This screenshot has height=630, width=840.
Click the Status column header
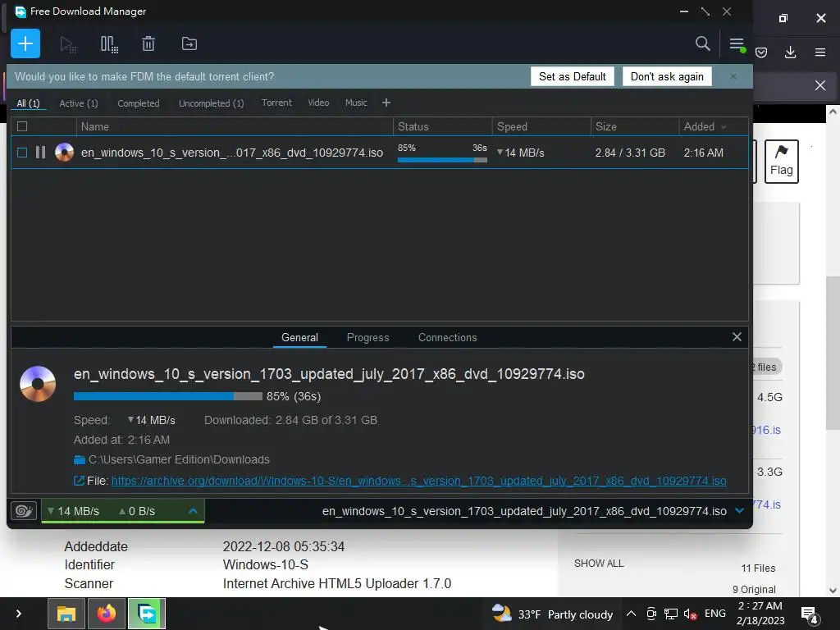pos(442,126)
